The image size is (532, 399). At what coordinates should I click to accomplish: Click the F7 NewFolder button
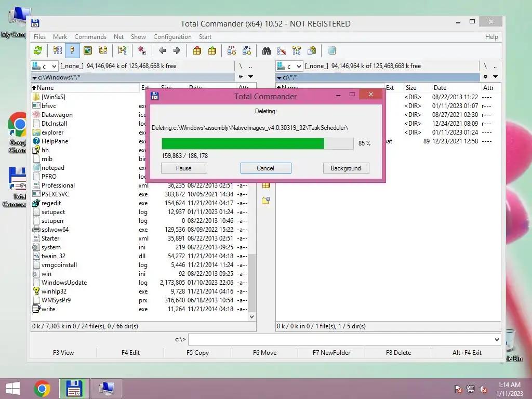[331, 353]
